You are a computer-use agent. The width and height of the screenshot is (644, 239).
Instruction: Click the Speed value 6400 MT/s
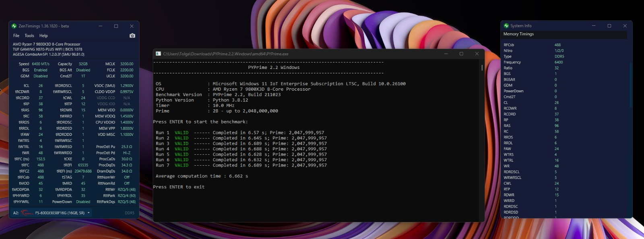point(41,64)
